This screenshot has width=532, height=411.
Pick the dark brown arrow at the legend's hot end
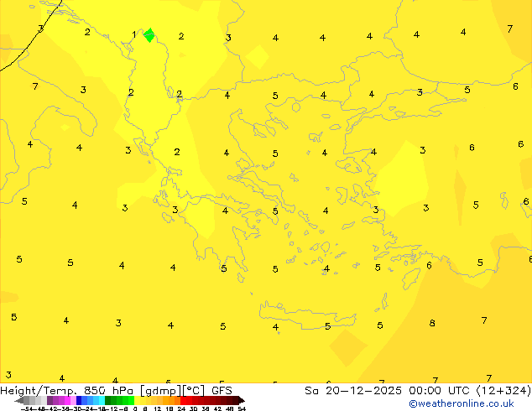[x=242, y=400]
